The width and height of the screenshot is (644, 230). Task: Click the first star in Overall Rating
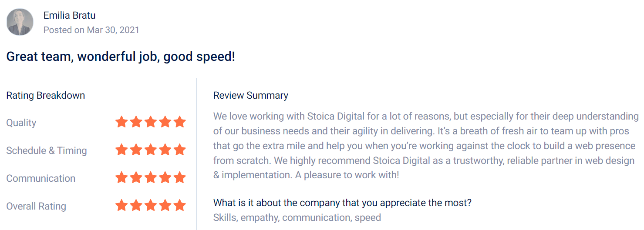coord(121,206)
